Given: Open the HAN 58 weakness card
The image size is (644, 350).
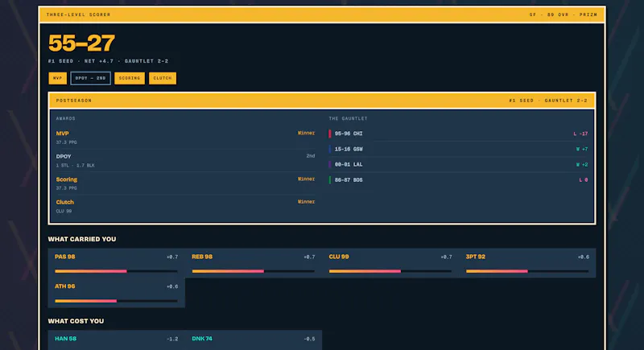Looking at the screenshot, I should pos(116,340).
